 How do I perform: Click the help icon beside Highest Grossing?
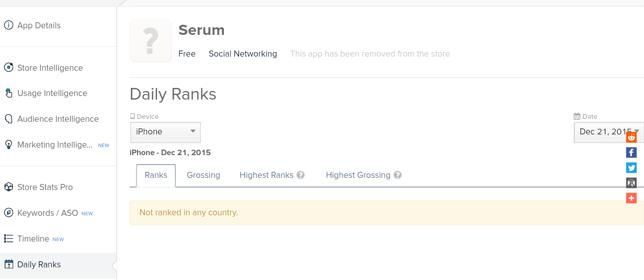point(398,175)
